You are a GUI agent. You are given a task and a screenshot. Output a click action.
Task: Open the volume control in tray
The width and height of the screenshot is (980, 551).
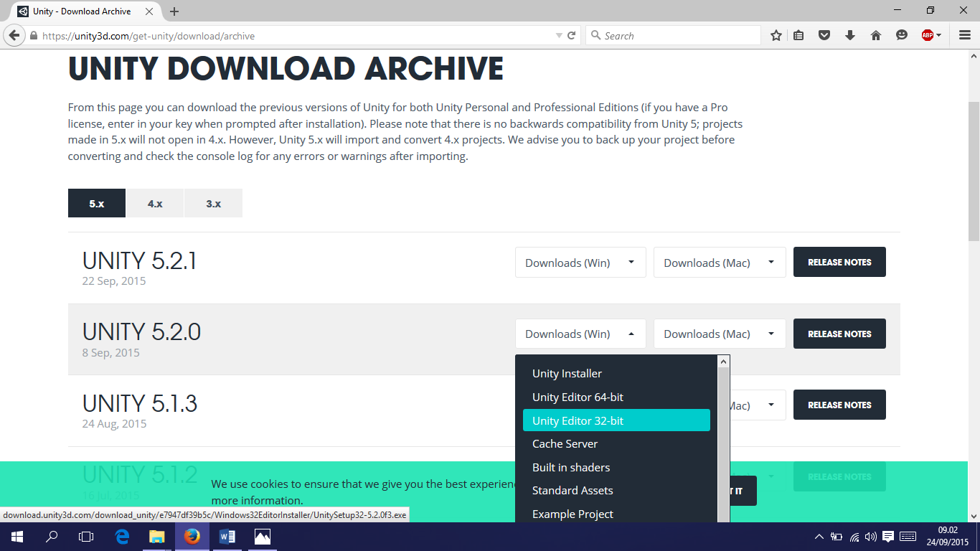(871, 537)
